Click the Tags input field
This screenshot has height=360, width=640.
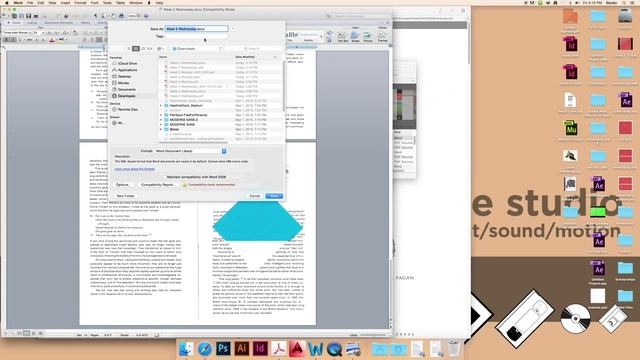coord(196,36)
